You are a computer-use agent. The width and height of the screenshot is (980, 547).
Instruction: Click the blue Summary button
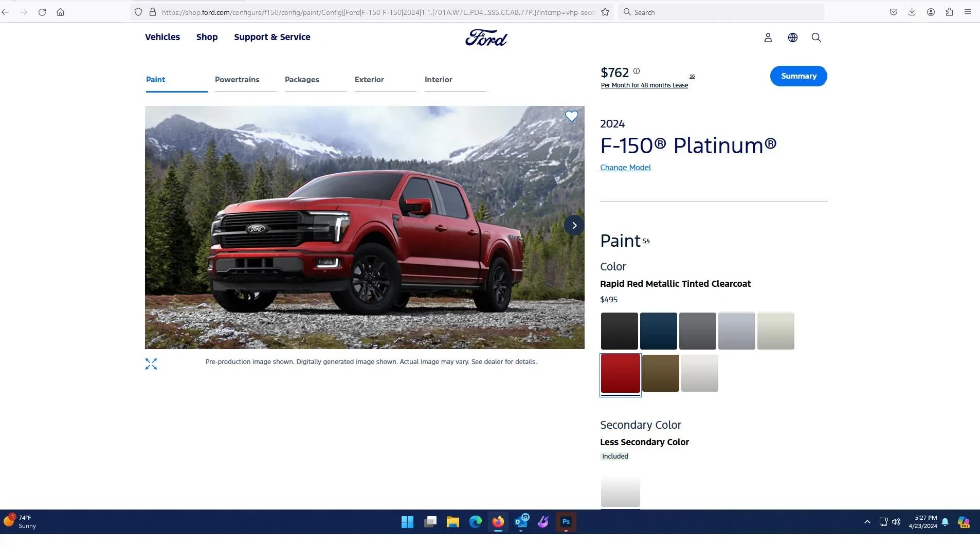[x=798, y=76]
